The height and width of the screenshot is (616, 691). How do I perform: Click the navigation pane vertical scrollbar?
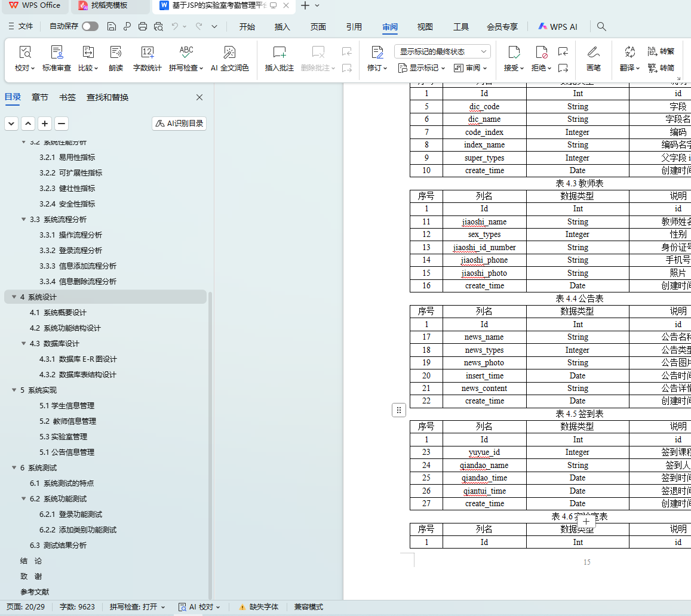[x=210, y=445]
